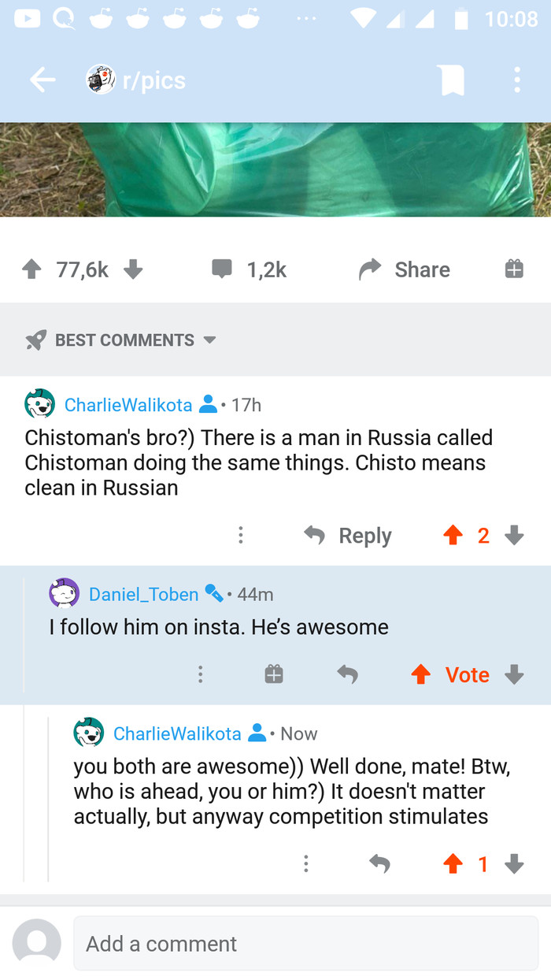Go back using the top arrow

43,80
